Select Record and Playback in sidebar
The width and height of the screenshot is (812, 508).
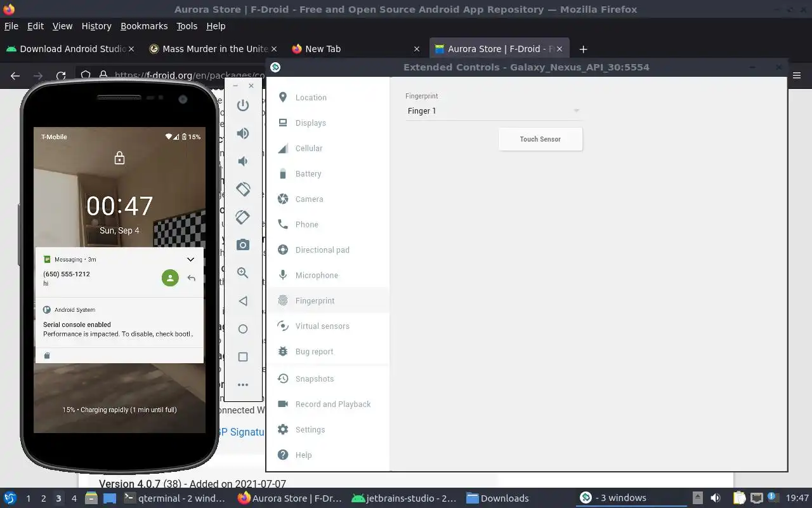pos(328,404)
